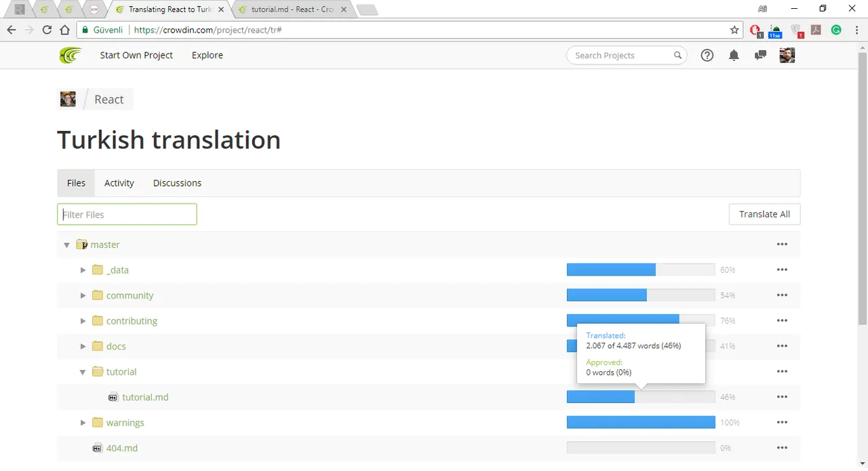Open options menu for 404.md

[x=782, y=448]
